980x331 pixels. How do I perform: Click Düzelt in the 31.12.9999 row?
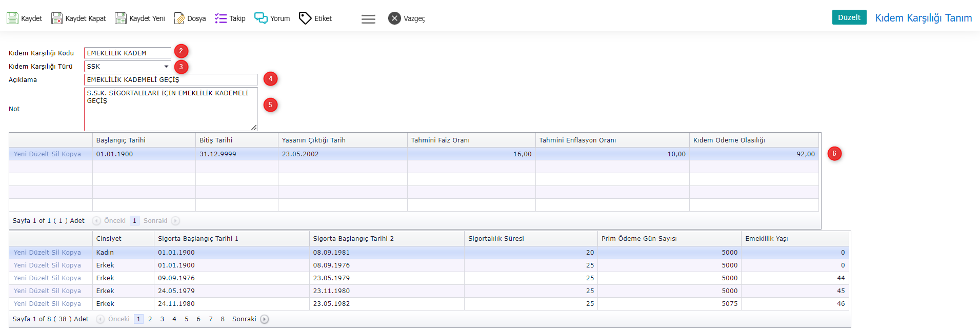[39, 154]
